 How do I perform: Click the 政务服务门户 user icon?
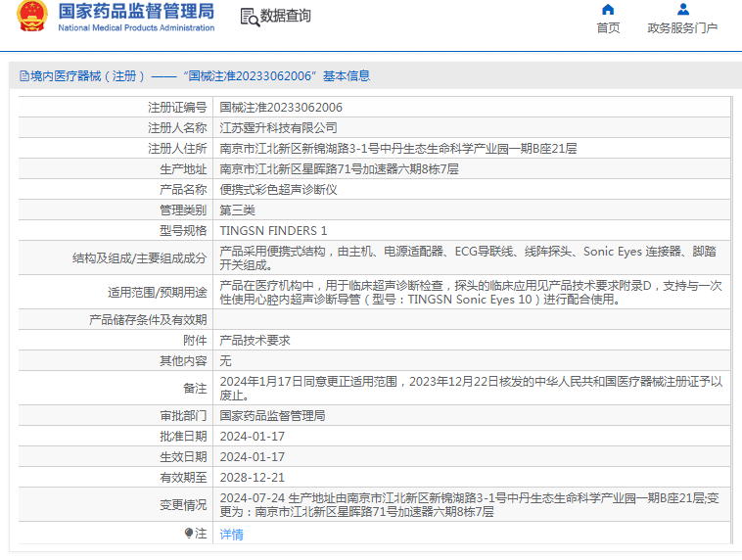pyautogui.click(x=683, y=10)
